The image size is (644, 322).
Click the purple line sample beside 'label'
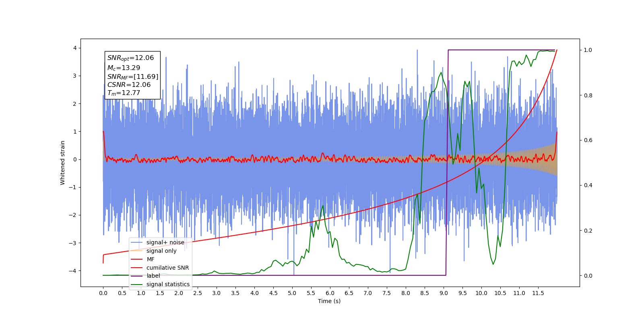pos(137,276)
